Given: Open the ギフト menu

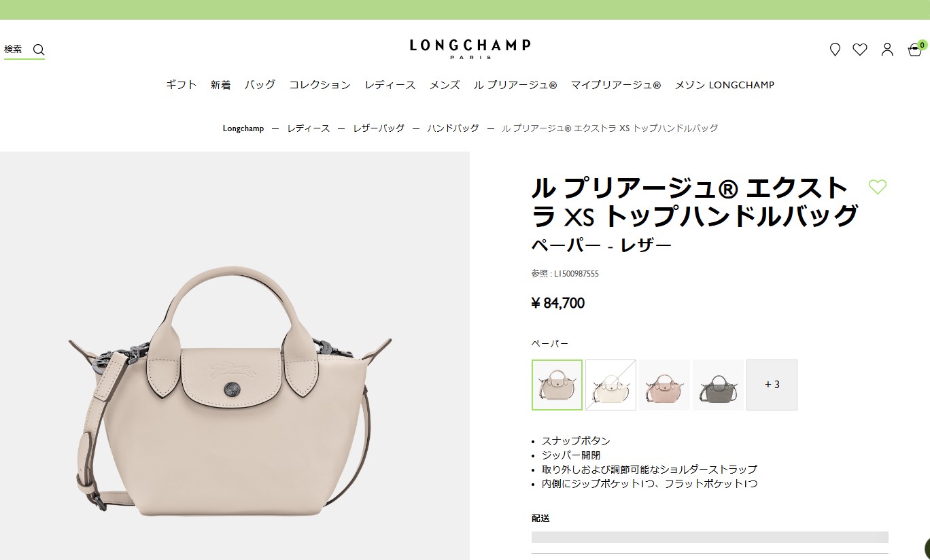Looking at the screenshot, I should point(182,85).
